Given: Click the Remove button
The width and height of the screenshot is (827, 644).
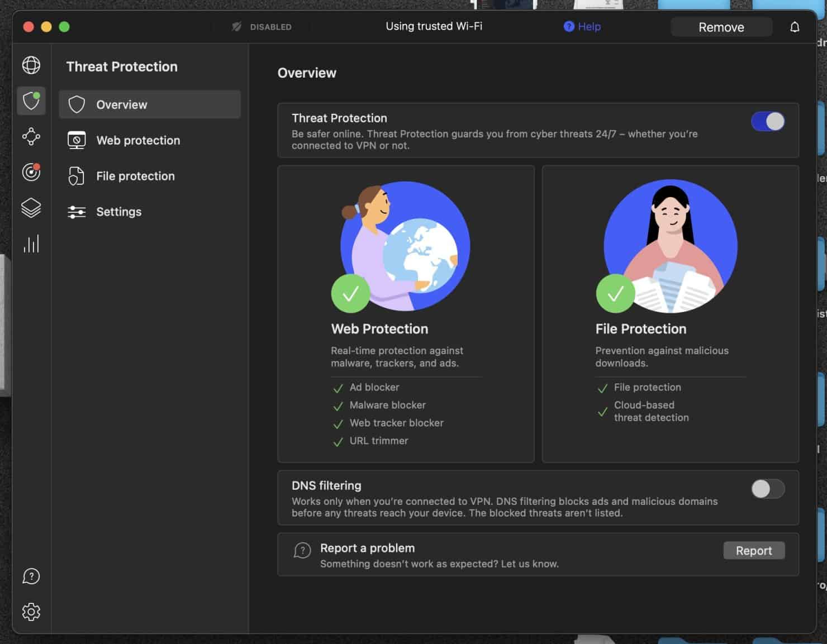Looking at the screenshot, I should [721, 27].
